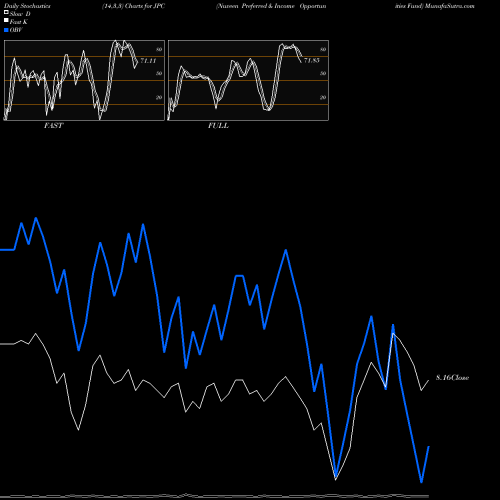This screenshot has height=500, width=500.
Task: Click the 80 level label in FAST chart
Action: point(159,49)
